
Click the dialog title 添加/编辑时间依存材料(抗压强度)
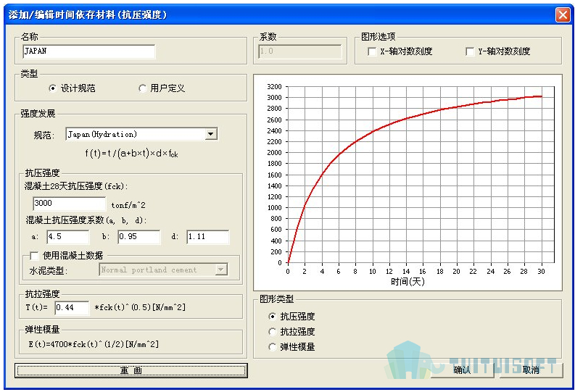[x=88, y=15]
